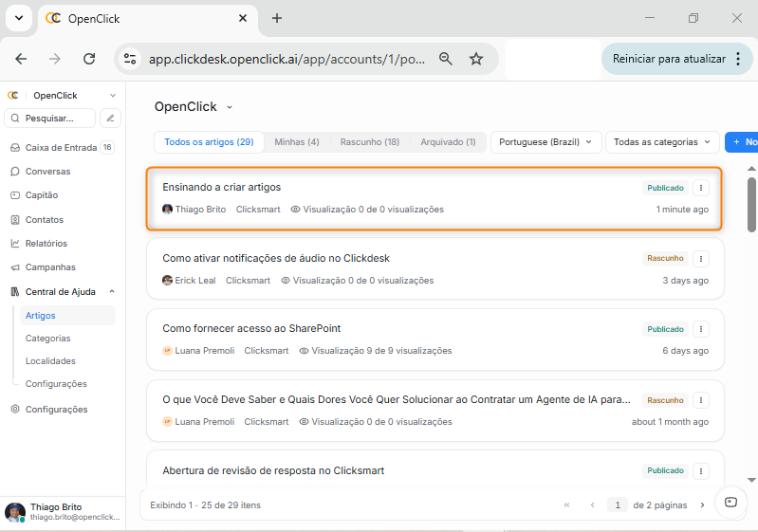Click the browser reload page icon
The width and height of the screenshot is (758, 532).
click(x=89, y=59)
